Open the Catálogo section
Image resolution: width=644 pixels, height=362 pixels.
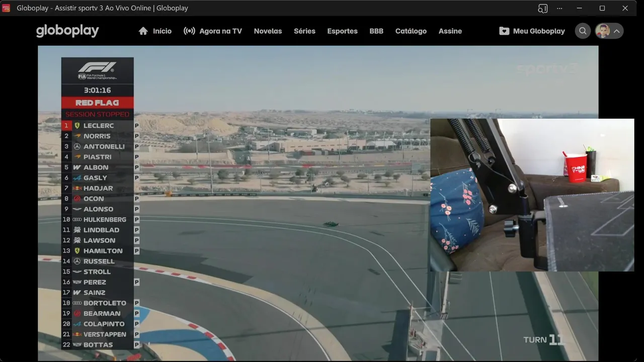pyautogui.click(x=411, y=31)
